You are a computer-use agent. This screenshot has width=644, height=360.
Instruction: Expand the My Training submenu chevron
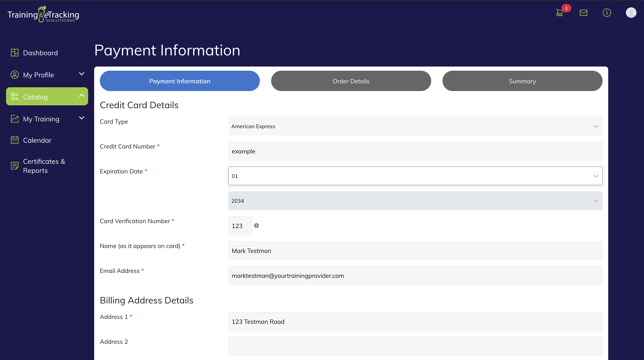(82, 118)
